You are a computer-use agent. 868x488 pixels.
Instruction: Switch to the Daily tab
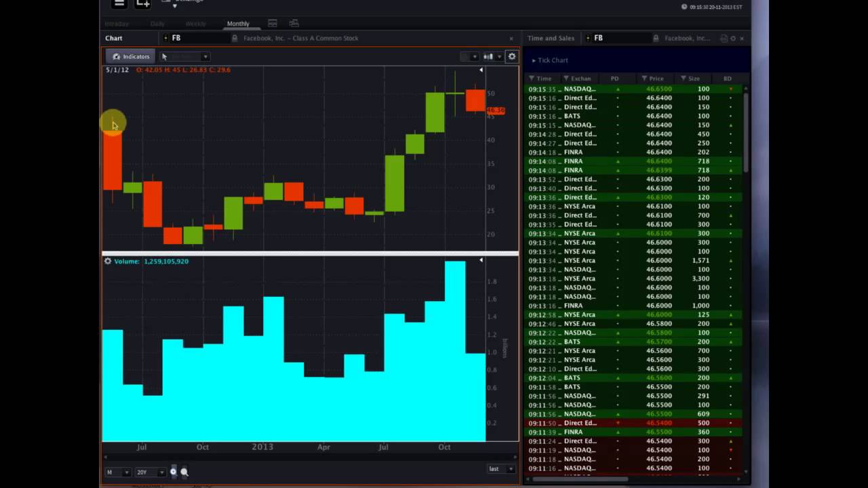[x=157, y=24]
